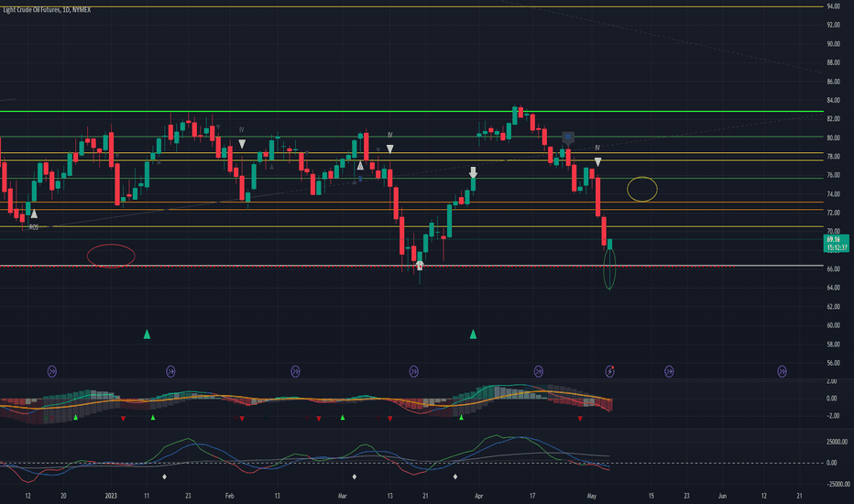
Task: Click the -25000.00 oscillator axis label
Action: (838, 484)
